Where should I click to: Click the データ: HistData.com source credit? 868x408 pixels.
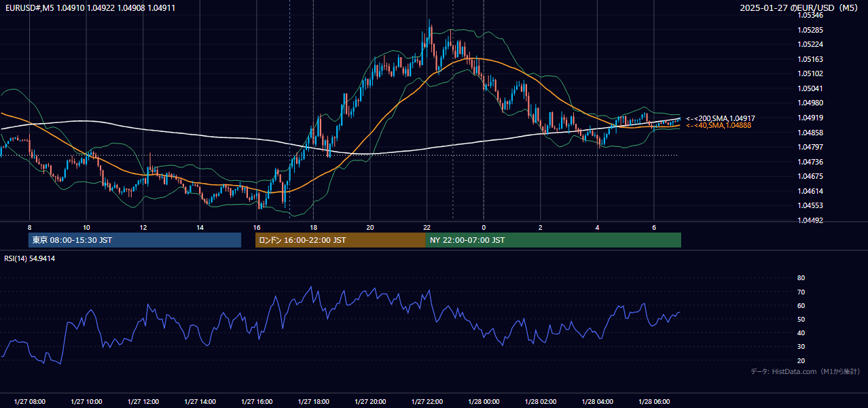(806, 371)
